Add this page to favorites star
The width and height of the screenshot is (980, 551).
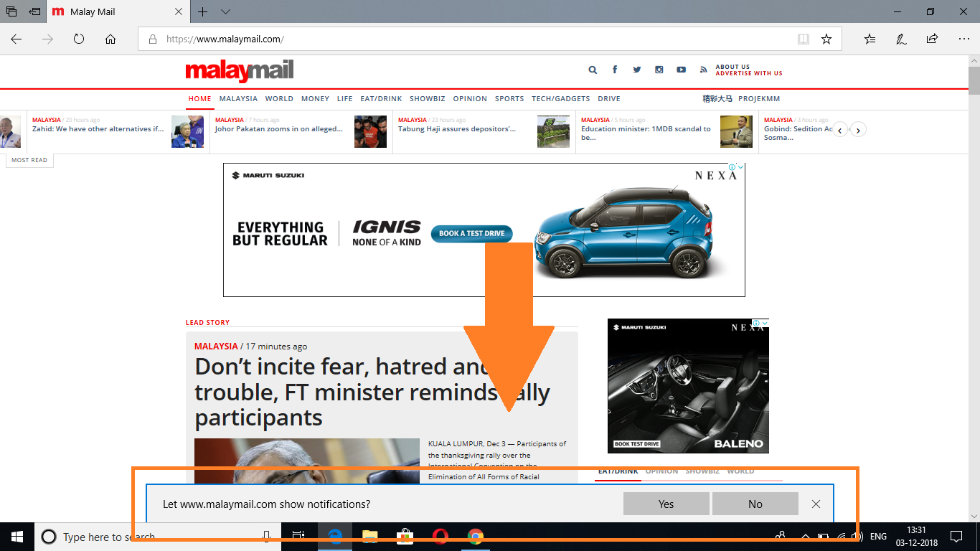(826, 39)
